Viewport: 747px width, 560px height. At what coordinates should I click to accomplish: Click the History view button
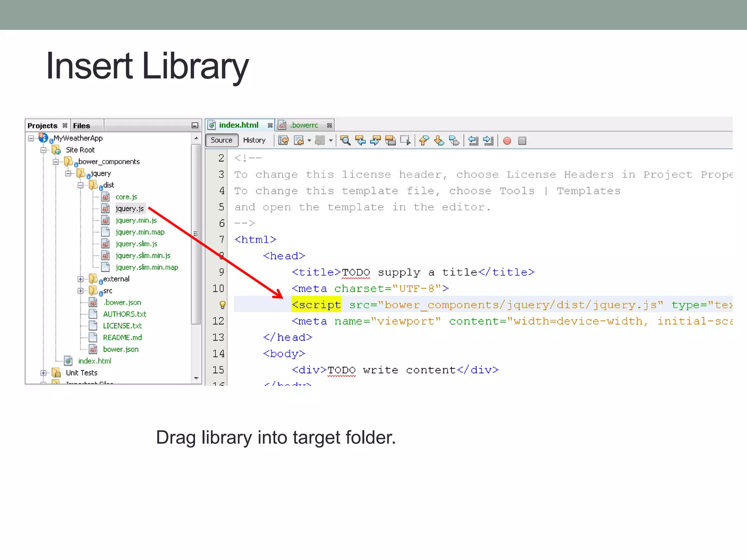(254, 140)
